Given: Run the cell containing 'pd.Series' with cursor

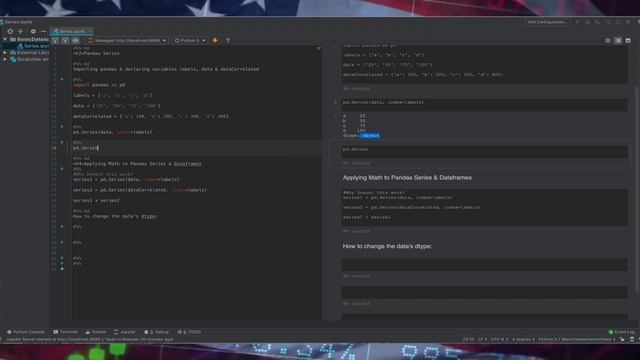Looking at the screenshot, I should point(62,142).
